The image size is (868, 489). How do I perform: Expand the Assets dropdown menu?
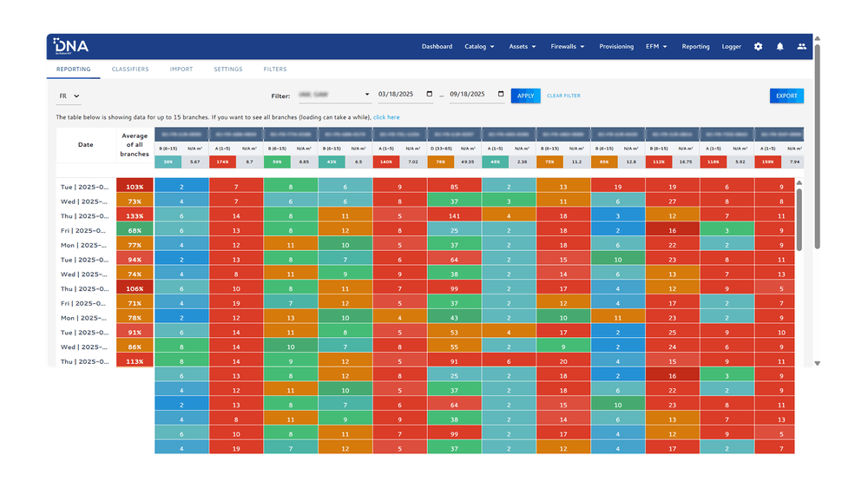point(523,47)
